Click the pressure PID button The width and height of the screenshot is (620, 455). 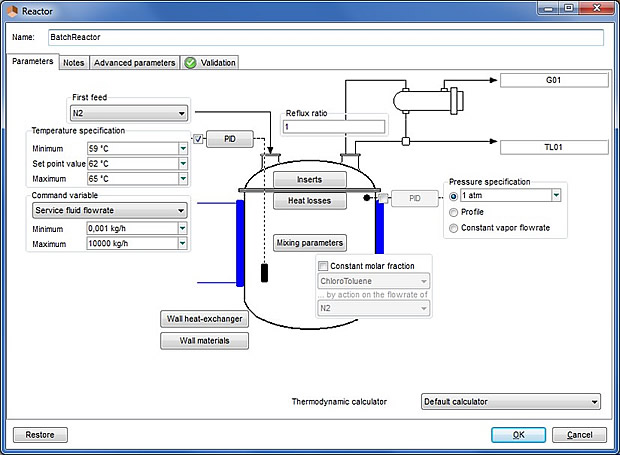click(x=415, y=198)
